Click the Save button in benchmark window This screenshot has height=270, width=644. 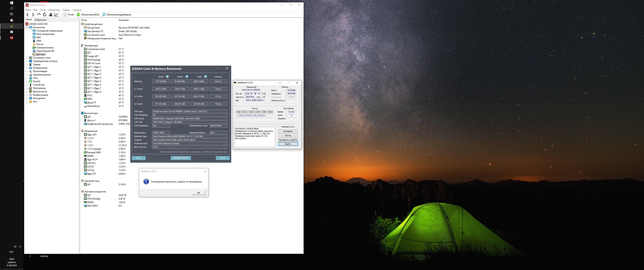[x=139, y=158]
